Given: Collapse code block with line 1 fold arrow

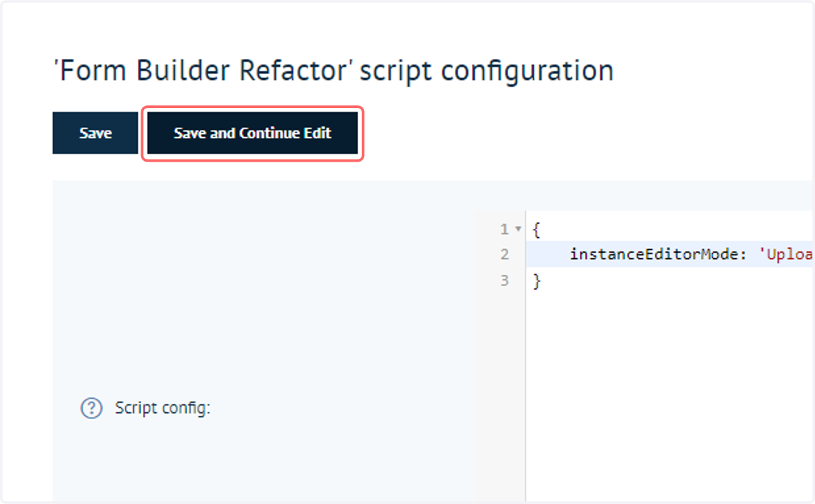Looking at the screenshot, I should pos(518,230).
